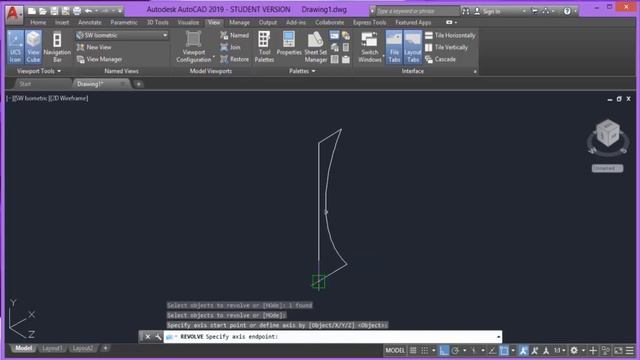Click the Save quick-access icon
The width and height of the screenshot is (640, 360).
pyautogui.click(x=54, y=11)
